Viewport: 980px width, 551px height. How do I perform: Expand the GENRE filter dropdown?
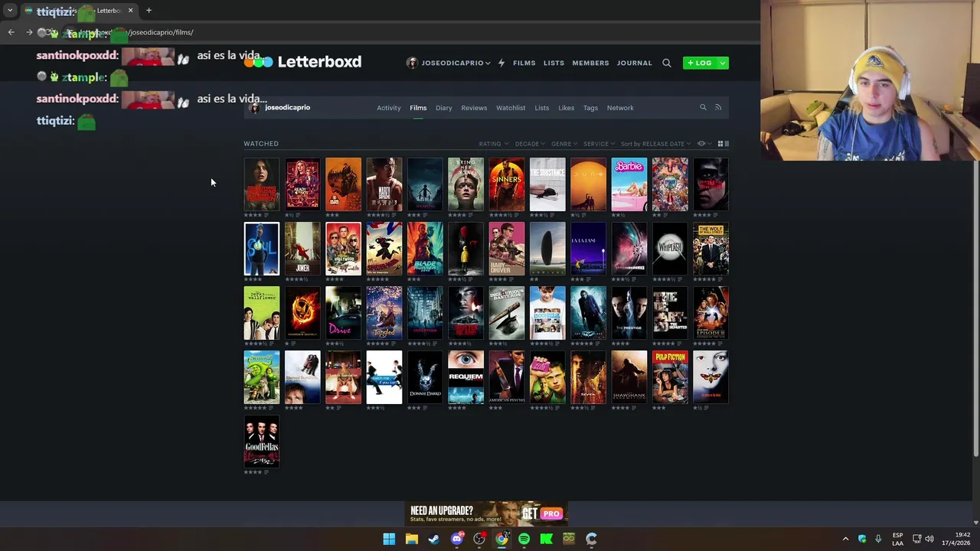click(563, 144)
